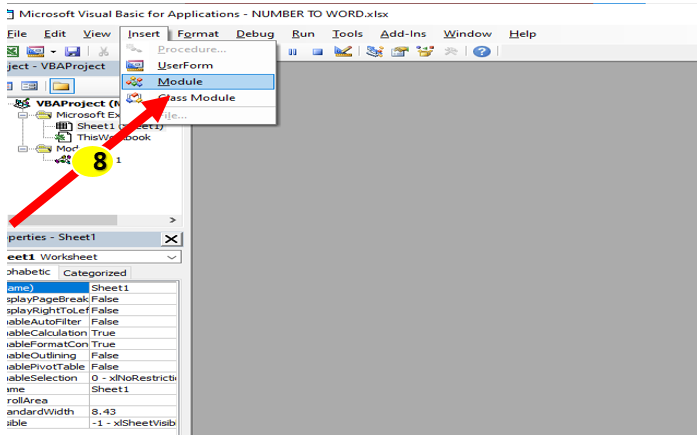This screenshot has width=697, height=445.
Task: Click the Visible xlSheetVisible value
Action: point(133,423)
